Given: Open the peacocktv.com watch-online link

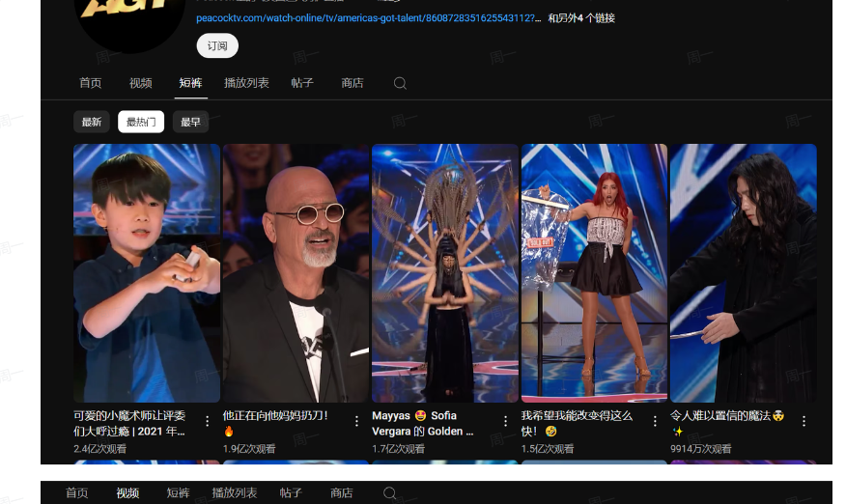Looking at the screenshot, I should (368, 18).
